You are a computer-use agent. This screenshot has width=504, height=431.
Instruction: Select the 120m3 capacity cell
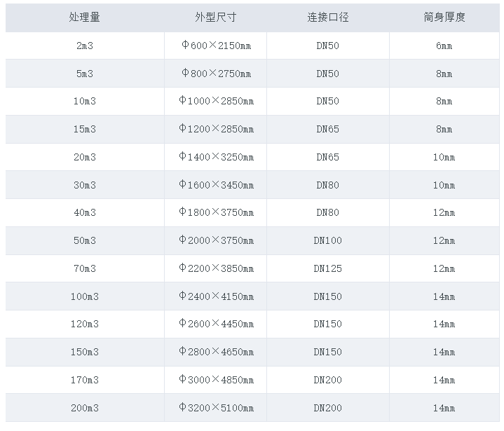(x=84, y=324)
